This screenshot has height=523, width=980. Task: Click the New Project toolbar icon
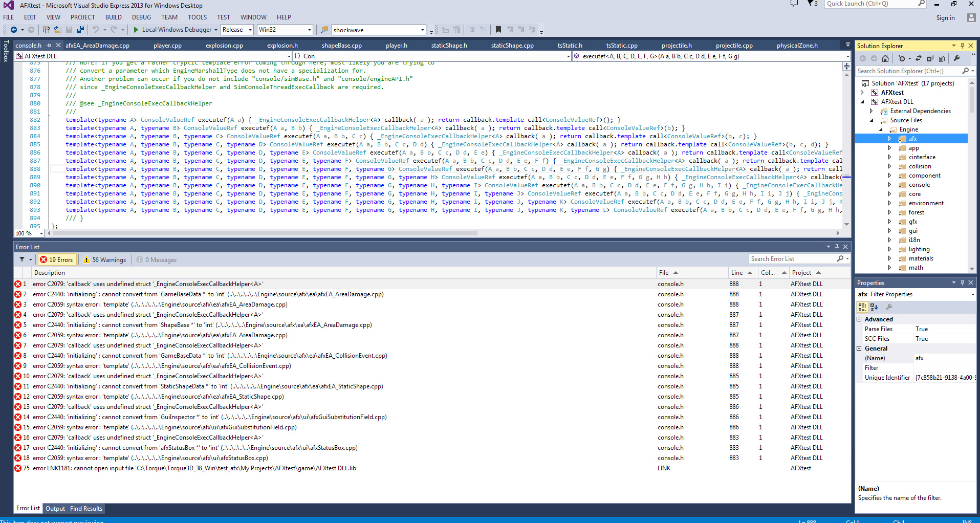47,30
